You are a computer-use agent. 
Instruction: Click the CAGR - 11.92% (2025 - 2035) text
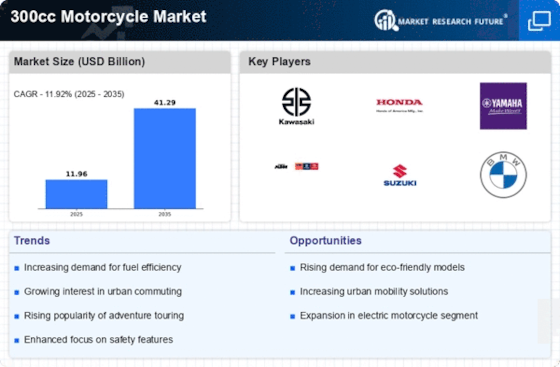tap(69, 94)
